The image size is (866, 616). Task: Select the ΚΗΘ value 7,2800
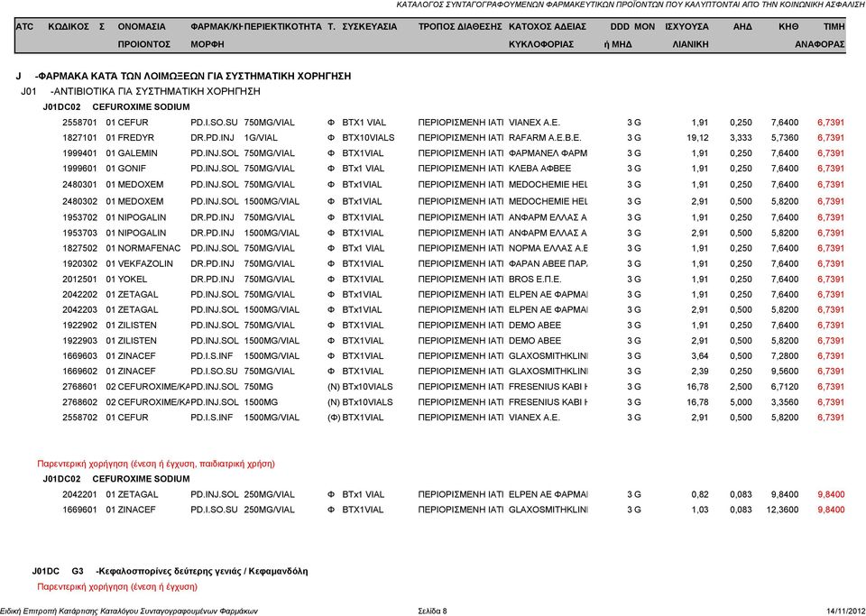pyautogui.click(x=785, y=356)
